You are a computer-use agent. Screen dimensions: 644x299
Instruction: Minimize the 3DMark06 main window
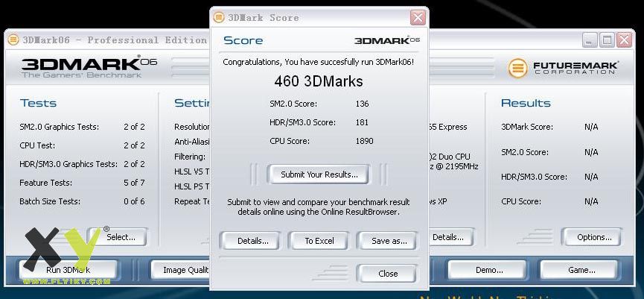point(590,40)
